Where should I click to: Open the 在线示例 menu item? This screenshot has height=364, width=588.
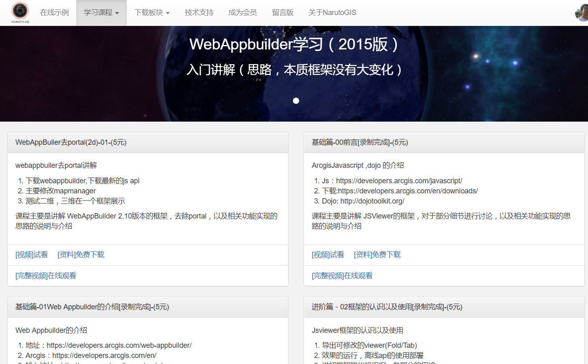point(54,13)
